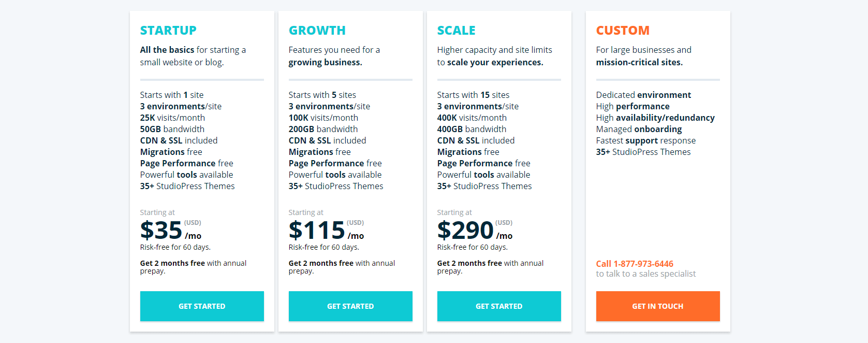Click the $115 per month Growth price
Screen dimensions: 868x343
(x=316, y=229)
